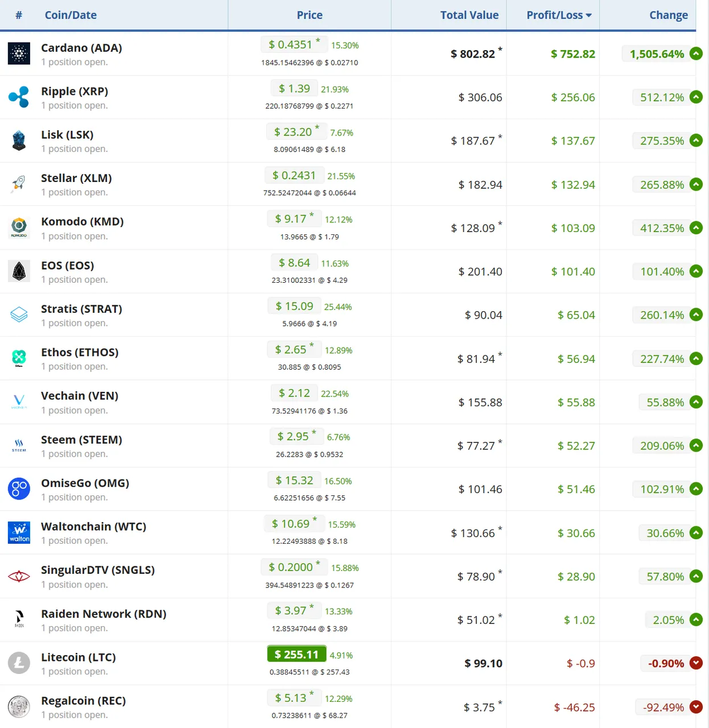Image resolution: width=709 pixels, height=728 pixels.
Task: Open the Ripple (XRP) coin name
Action: point(75,91)
